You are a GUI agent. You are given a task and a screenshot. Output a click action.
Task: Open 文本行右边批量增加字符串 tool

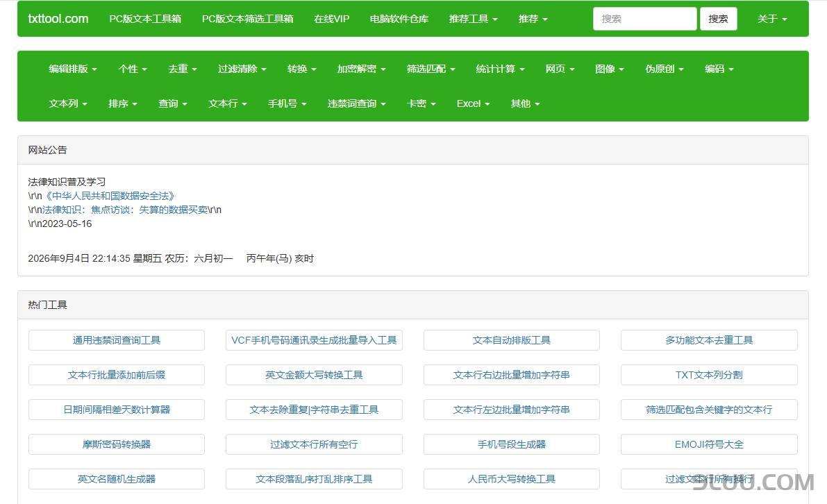(512, 375)
